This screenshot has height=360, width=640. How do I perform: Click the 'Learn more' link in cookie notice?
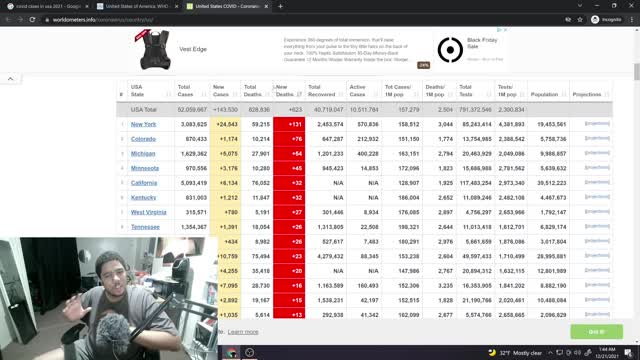243,332
